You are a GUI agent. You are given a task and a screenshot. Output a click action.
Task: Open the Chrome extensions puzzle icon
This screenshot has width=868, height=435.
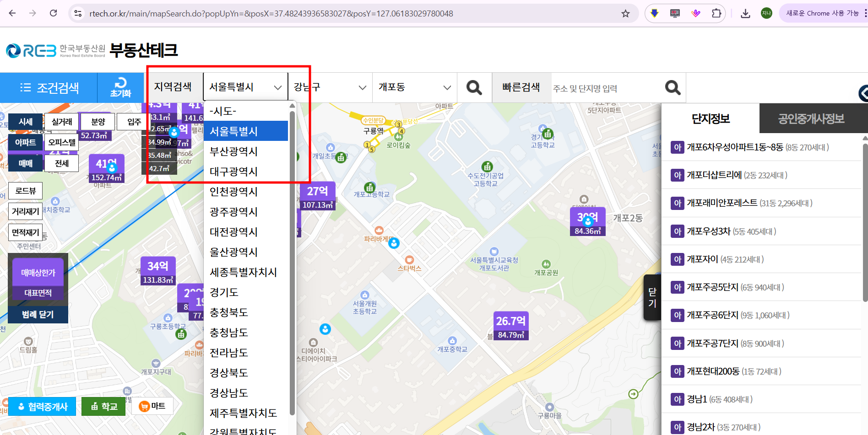tap(716, 13)
